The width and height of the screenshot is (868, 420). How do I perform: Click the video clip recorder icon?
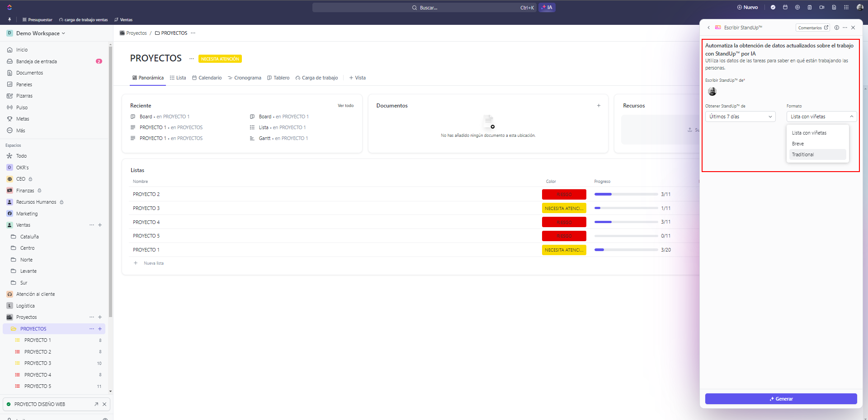pos(822,7)
